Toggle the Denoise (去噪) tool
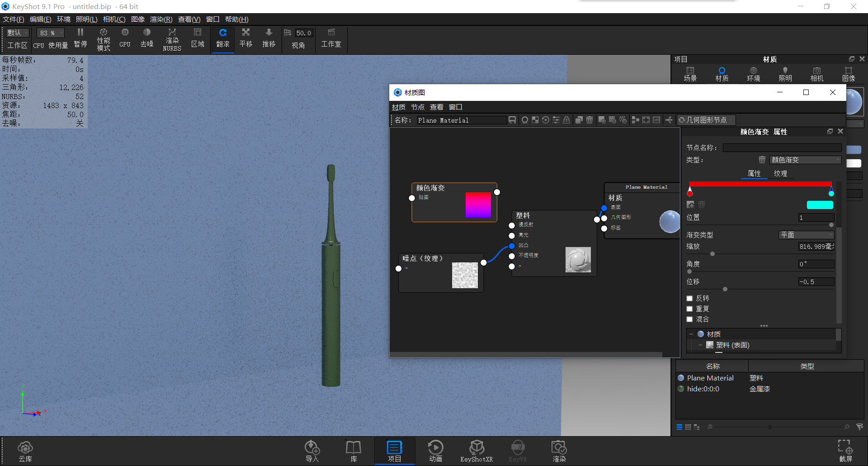Image resolution: width=868 pixels, height=466 pixels. click(147, 38)
